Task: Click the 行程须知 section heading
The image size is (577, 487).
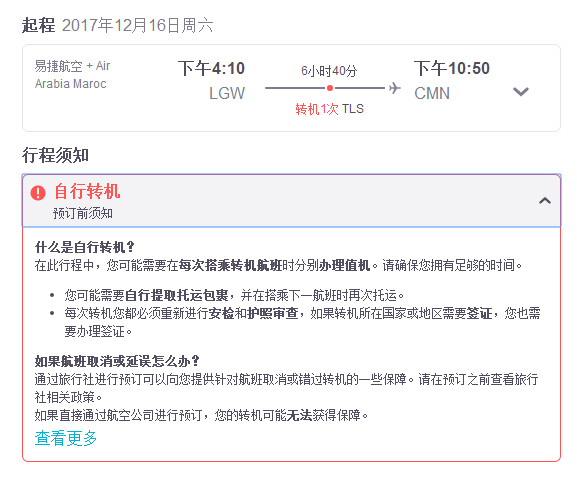Action: coord(56,155)
